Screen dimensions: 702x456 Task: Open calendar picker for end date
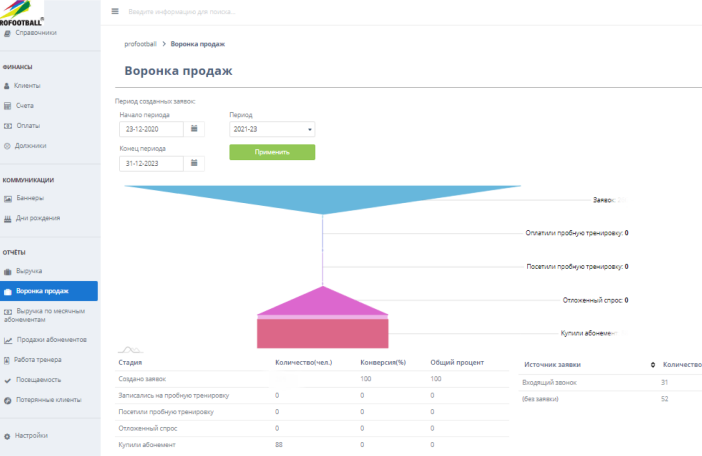pyautogui.click(x=196, y=162)
